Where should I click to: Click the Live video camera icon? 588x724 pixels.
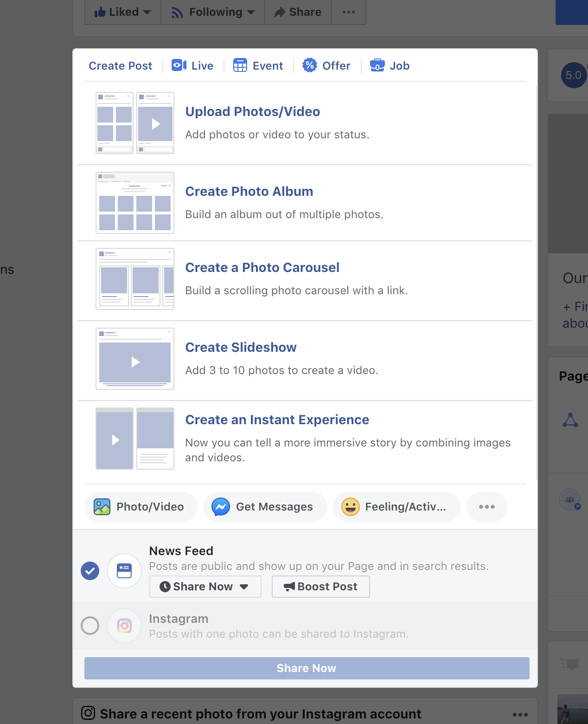pos(179,65)
